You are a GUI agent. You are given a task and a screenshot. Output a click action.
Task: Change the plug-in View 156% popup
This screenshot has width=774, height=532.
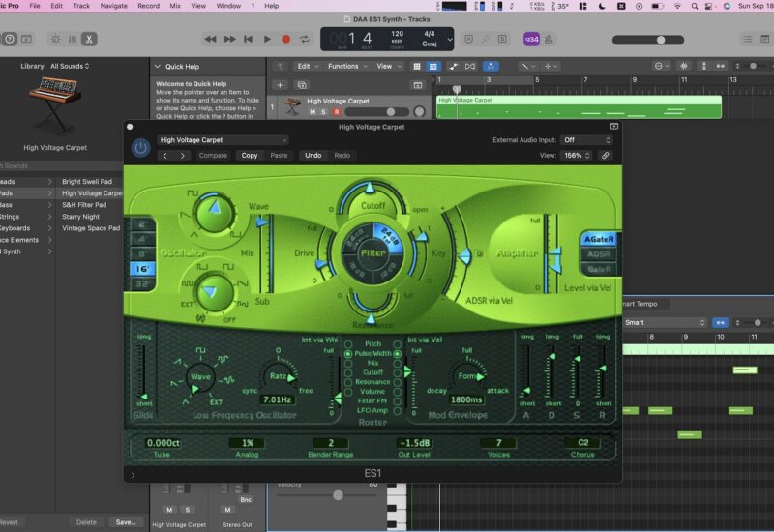pos(576,156)
